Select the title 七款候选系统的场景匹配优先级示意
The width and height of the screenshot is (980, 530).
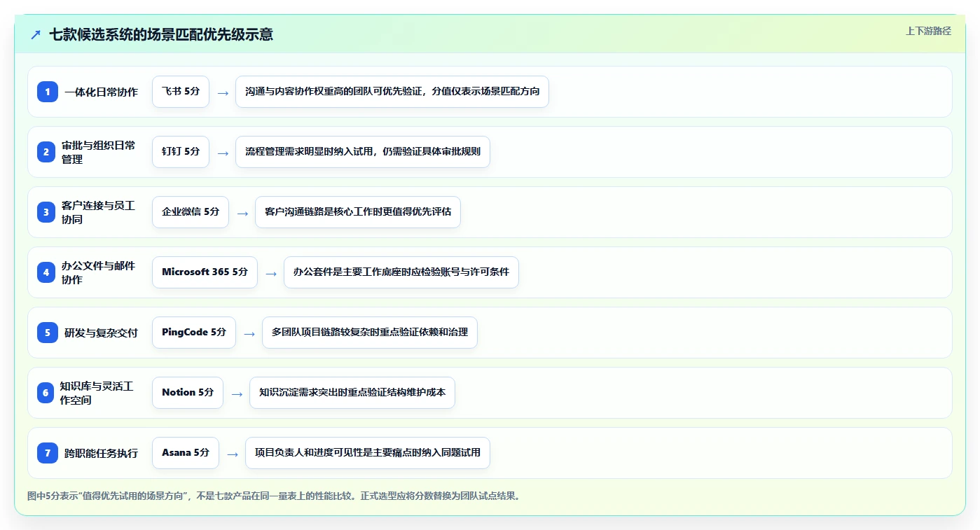(x=161, y=34)
